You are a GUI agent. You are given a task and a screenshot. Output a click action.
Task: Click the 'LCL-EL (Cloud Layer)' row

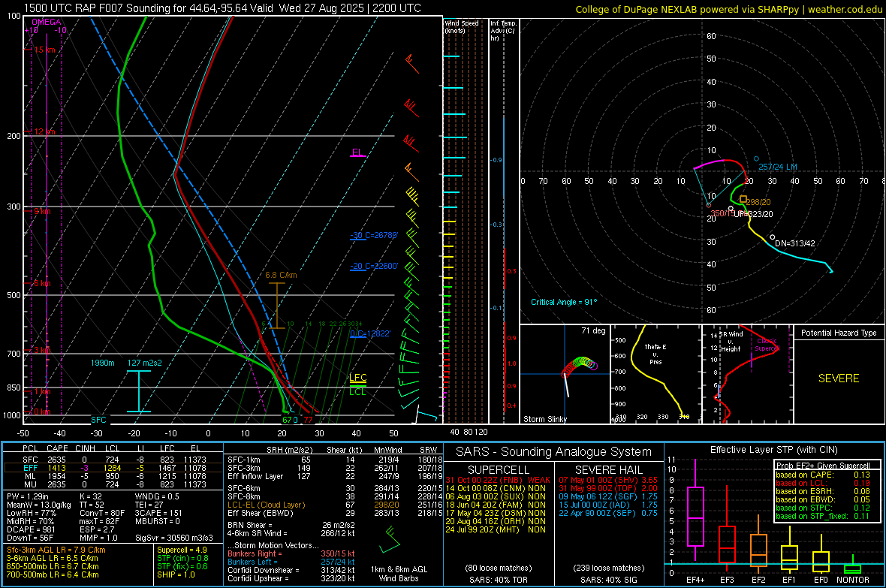(335, 505)
